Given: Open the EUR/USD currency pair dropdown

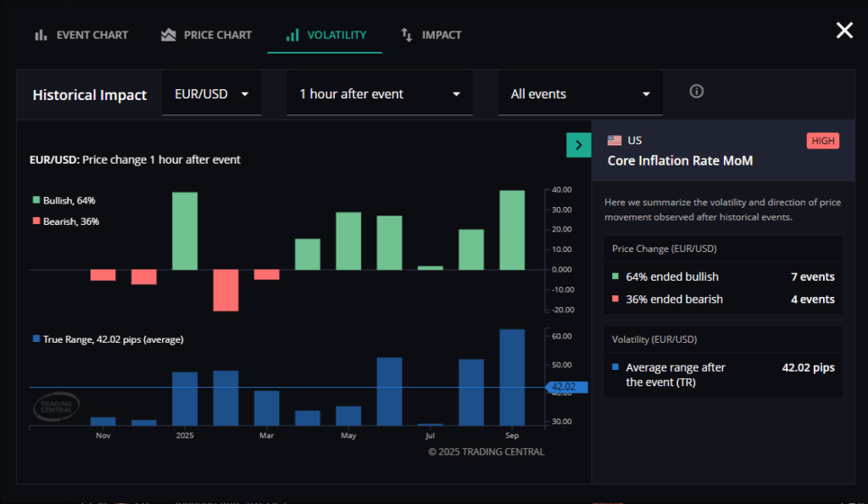Looking at the screenshot, I should [211, 94].
